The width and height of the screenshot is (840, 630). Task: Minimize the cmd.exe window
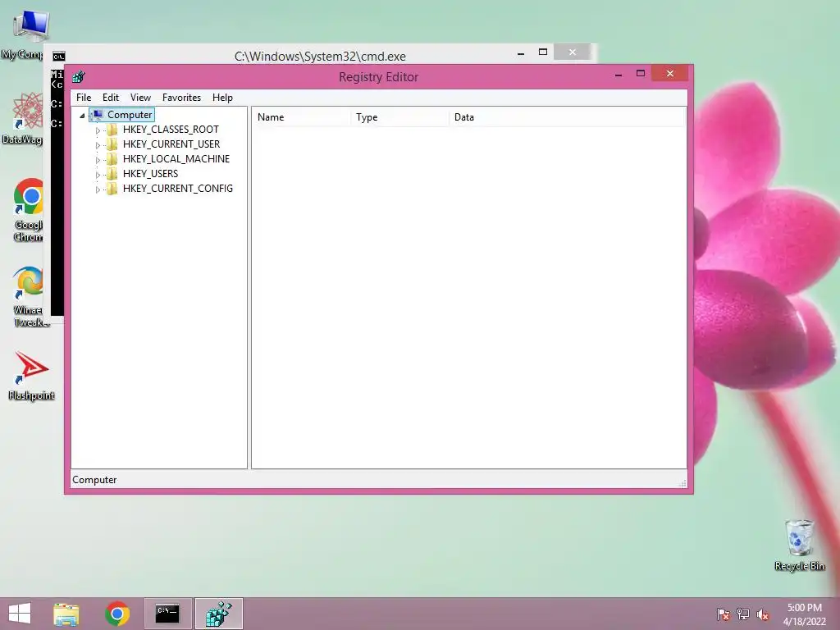pos(521,52)
